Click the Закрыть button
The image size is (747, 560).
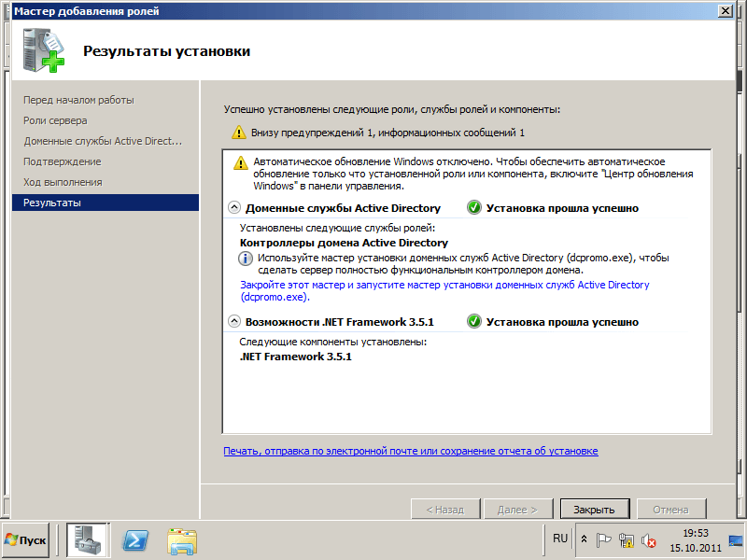click(595, 510)
